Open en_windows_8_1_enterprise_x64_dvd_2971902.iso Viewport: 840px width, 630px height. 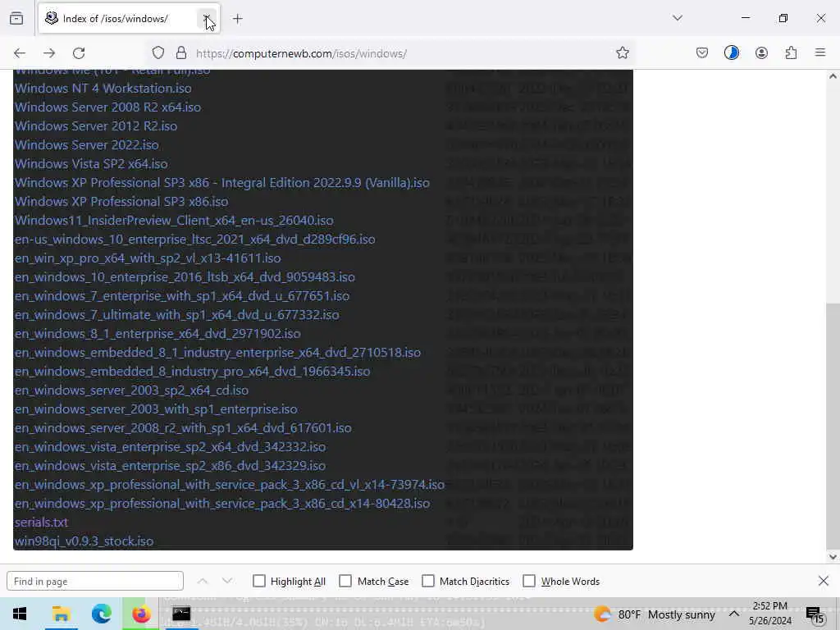coord(157,333)
